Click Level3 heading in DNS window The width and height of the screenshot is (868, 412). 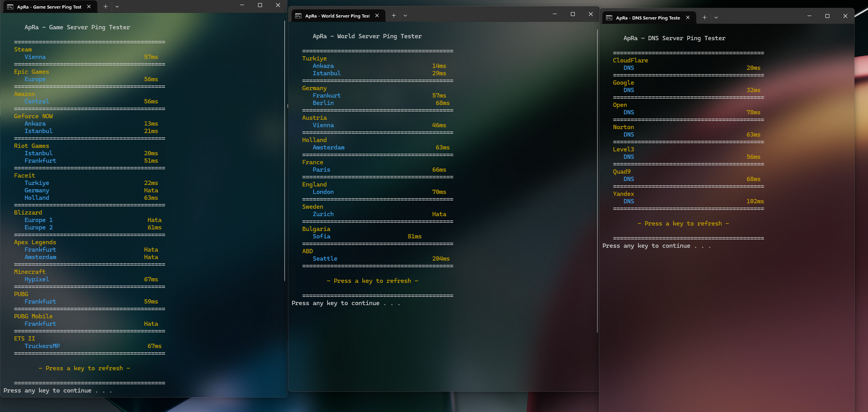624,149
